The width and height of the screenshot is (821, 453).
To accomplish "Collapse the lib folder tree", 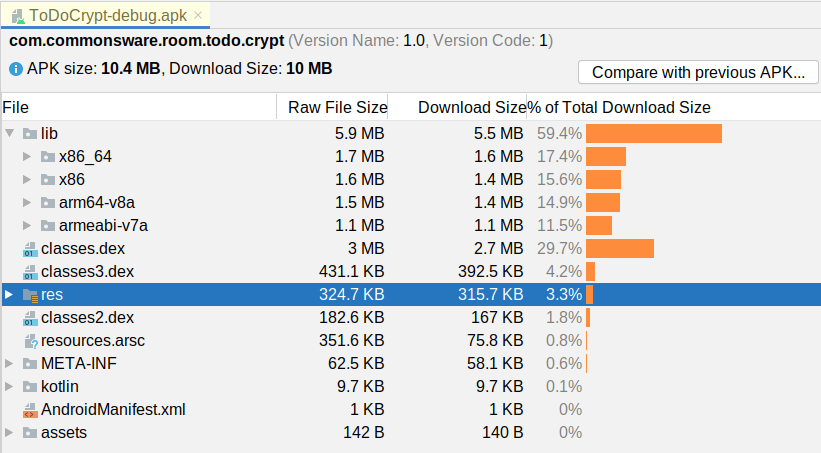I will (x=9, y=133).
